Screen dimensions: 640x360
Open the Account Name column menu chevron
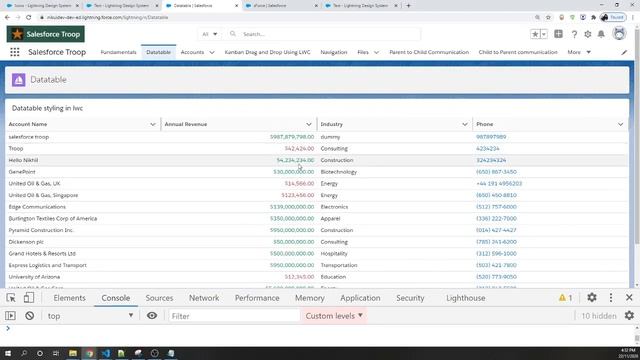point(153,124)
